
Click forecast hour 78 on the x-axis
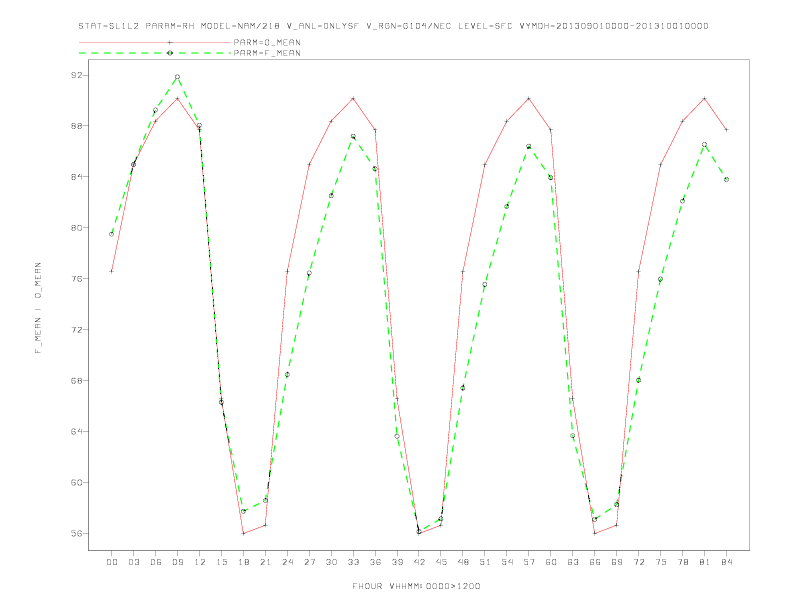682,562
